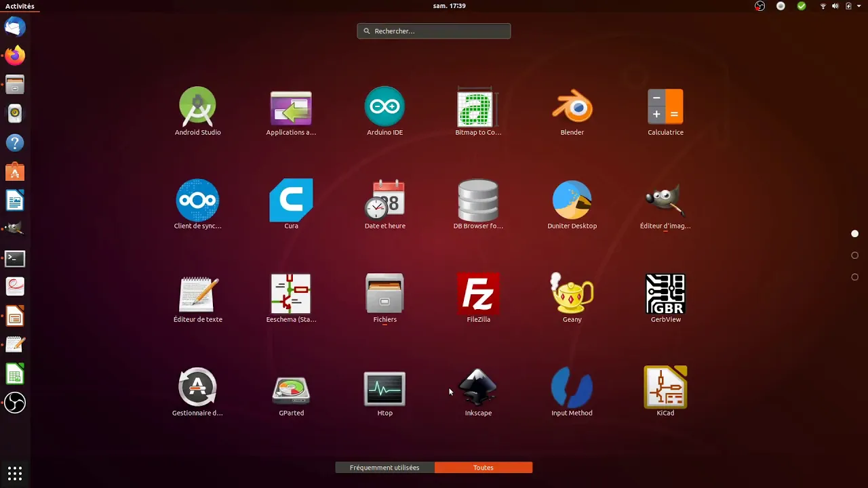Image resolution: width=868 pixels, height=488 pixels.
Task: Open the Wi-Fi status icon
Action: pos(823,6)
